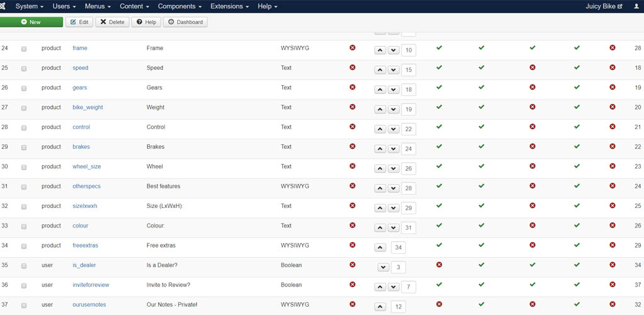Click the 'Size (LxWxH):' label
The height and width of the screenshot is (315, 644).
[x=164, y=206]
